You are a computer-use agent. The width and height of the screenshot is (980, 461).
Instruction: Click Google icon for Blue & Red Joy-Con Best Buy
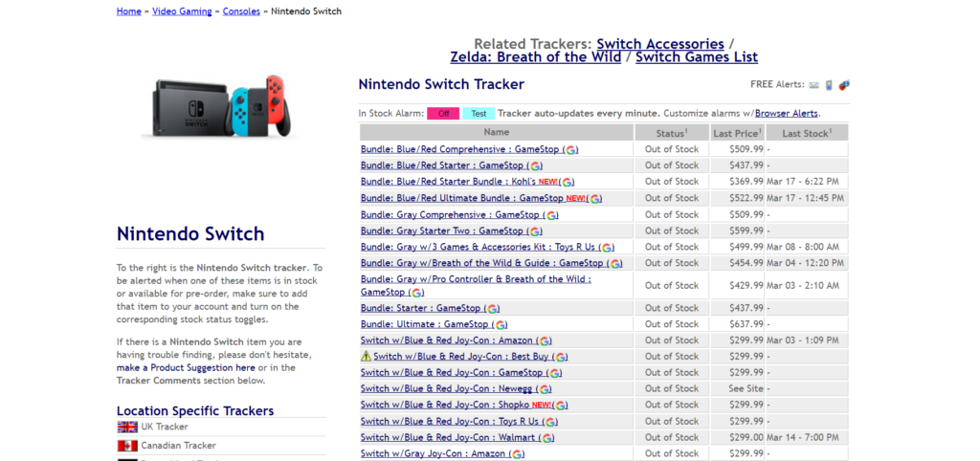point(561,358)
